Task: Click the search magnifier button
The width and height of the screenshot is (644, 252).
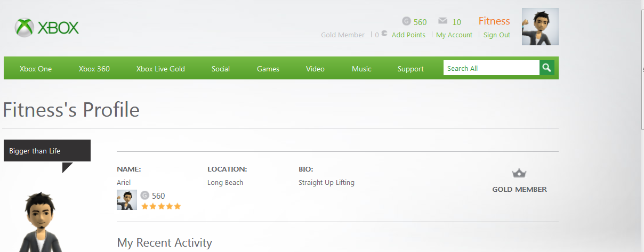Action: (547, 68)
